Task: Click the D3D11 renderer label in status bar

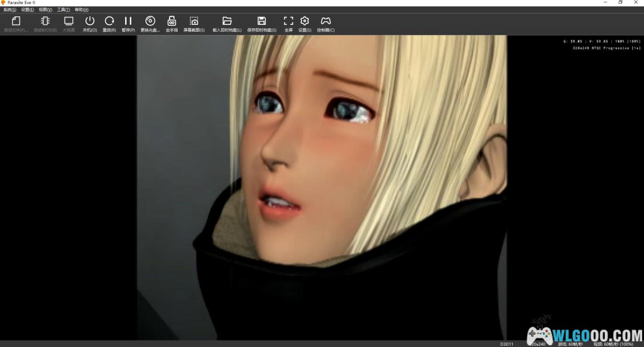Action: 506,344
